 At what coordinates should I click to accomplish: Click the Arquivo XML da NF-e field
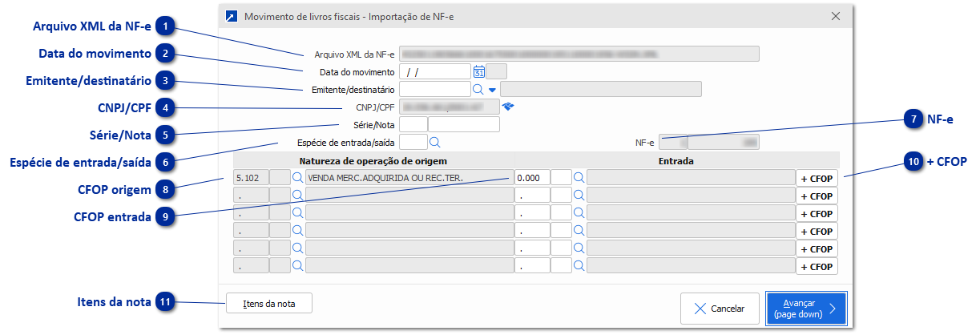(x=579, y=54)
